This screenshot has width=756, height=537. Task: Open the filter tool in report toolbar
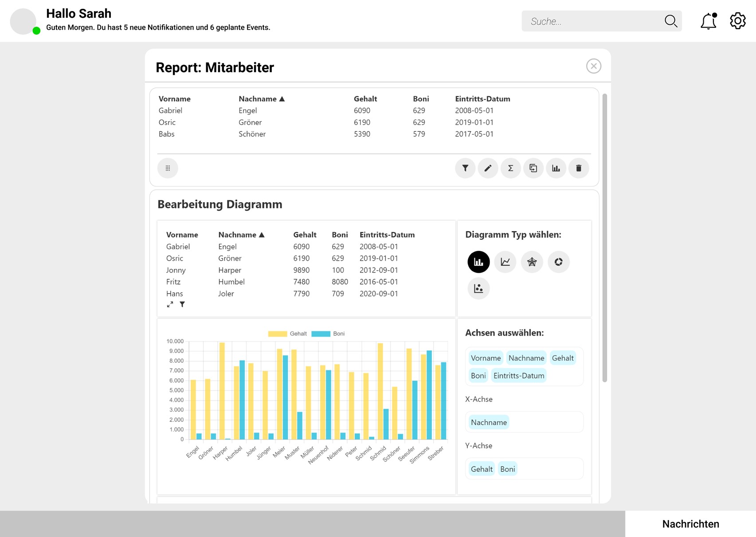[465, 168]
